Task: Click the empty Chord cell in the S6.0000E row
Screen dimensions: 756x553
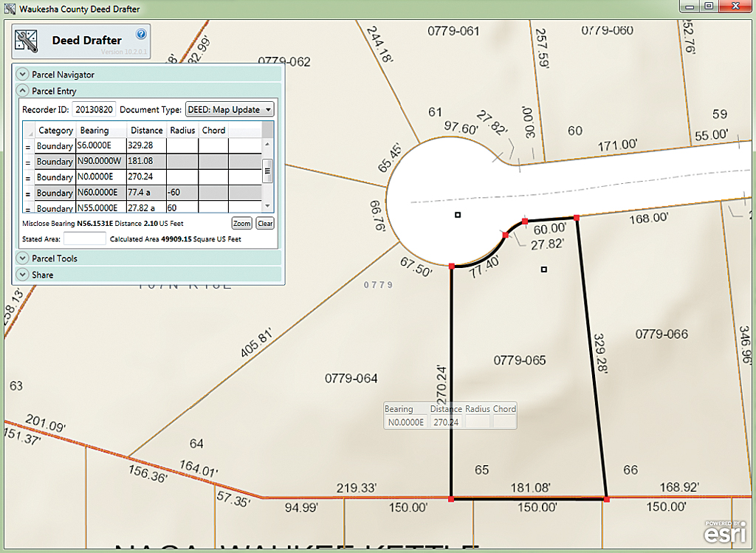Action: pos(213,145)
